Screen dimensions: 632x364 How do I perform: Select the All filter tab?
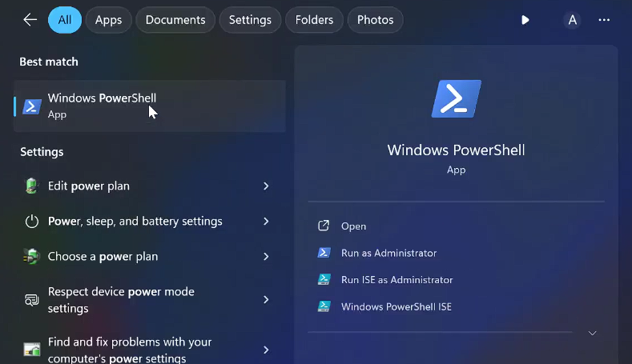point(65,20)
